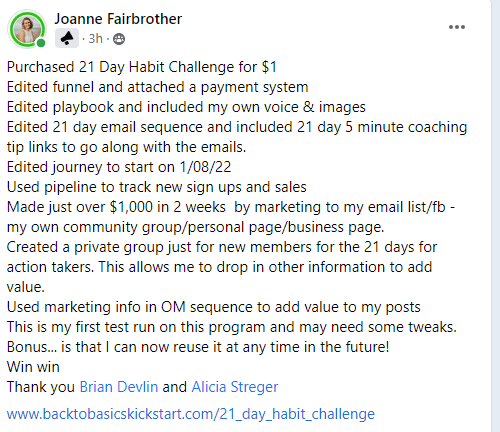Screen dimensions: 500x432
Task: Open the post options three-dot menu
Action: pos(457,27)
